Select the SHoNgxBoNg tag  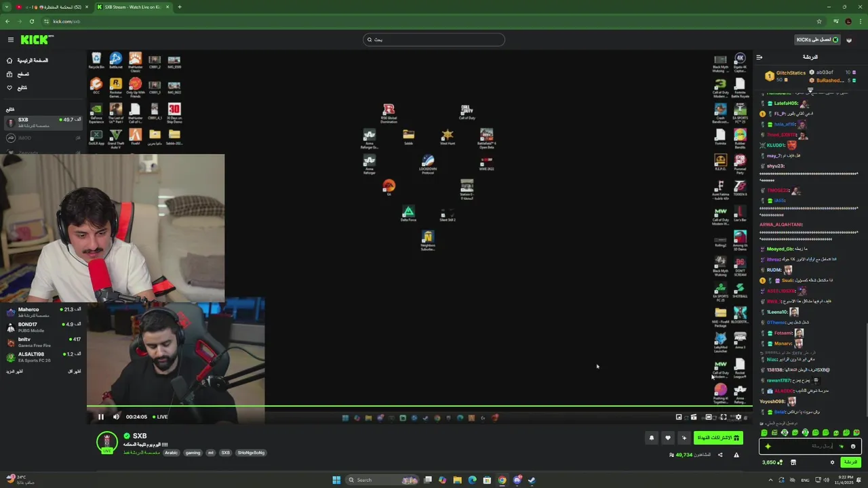click(251, 453)
